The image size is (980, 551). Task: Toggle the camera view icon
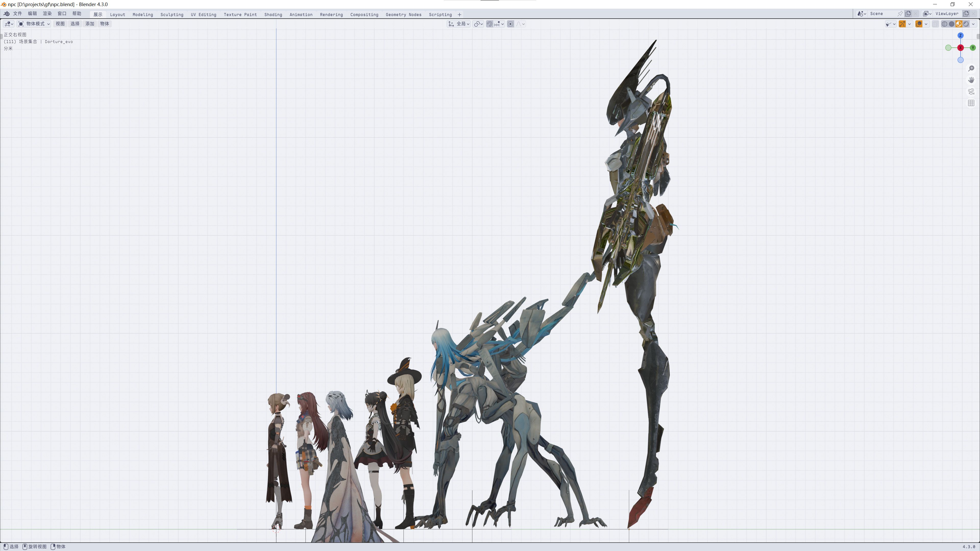coord(971,92)
